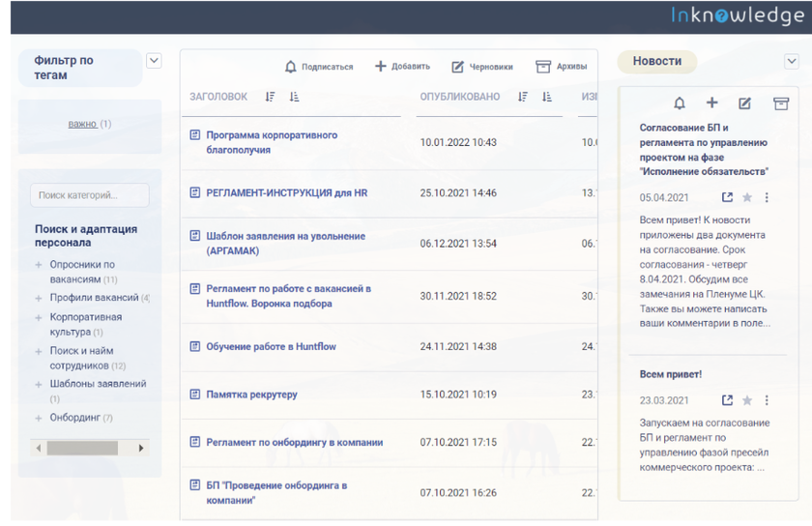The height and width of the screenshot is (526, 812).
Task: Select the важно tag filter
Action: tap(82, 124)
